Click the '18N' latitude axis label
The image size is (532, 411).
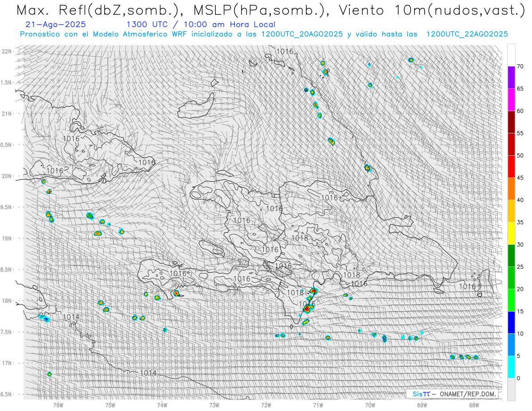(7, 301)
